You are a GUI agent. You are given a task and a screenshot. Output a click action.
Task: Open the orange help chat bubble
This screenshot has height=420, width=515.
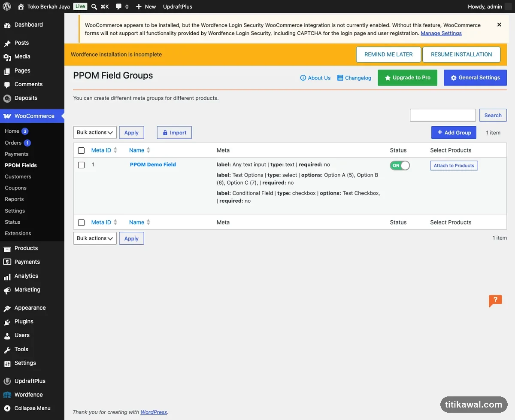click(495, 301)
